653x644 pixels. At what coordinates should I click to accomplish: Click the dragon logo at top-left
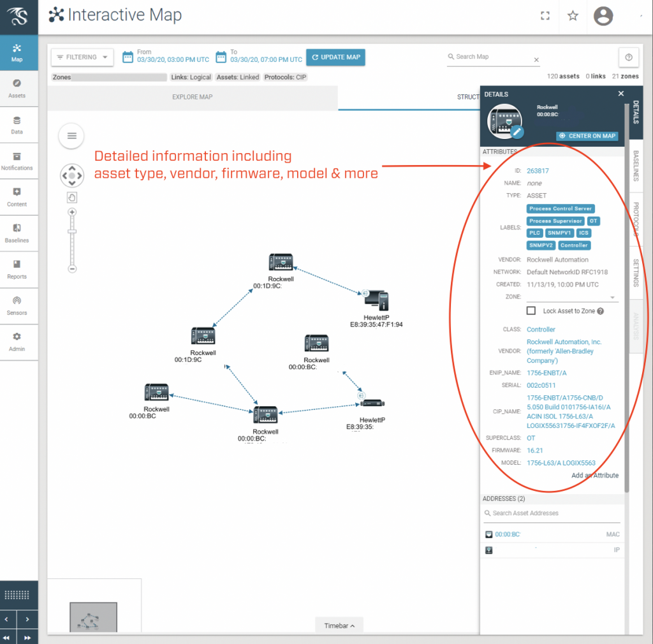[x=18, y=17]
